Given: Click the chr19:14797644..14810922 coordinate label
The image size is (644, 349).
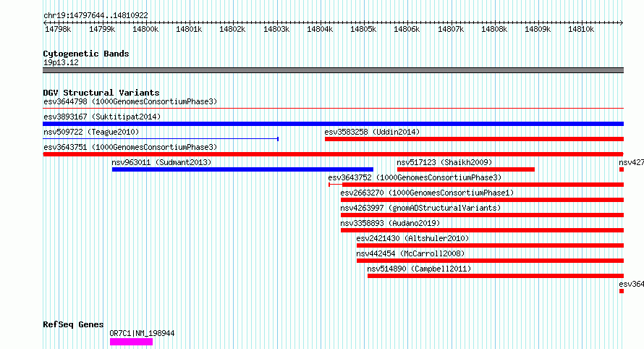Looking at the screenshot, I should click(96, 16).
